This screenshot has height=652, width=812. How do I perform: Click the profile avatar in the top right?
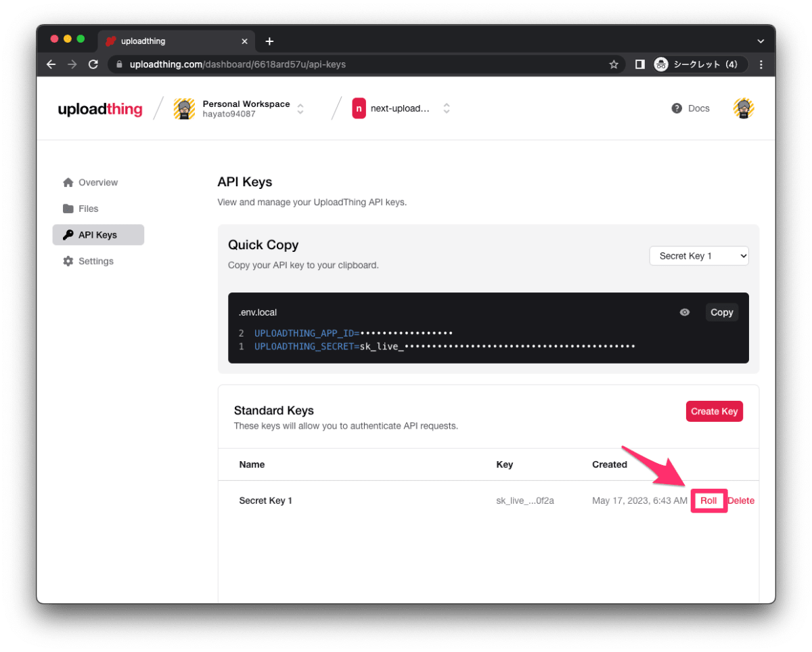tap(743, 108)
